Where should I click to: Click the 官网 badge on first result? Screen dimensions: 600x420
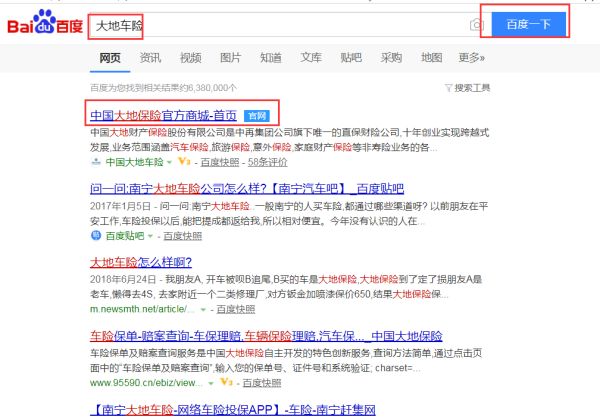[x=257, y=116]
